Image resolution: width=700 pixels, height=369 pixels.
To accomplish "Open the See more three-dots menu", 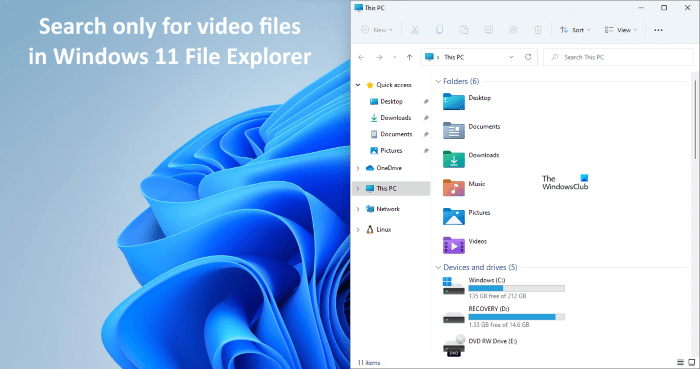I will click(x=658, y=30).
